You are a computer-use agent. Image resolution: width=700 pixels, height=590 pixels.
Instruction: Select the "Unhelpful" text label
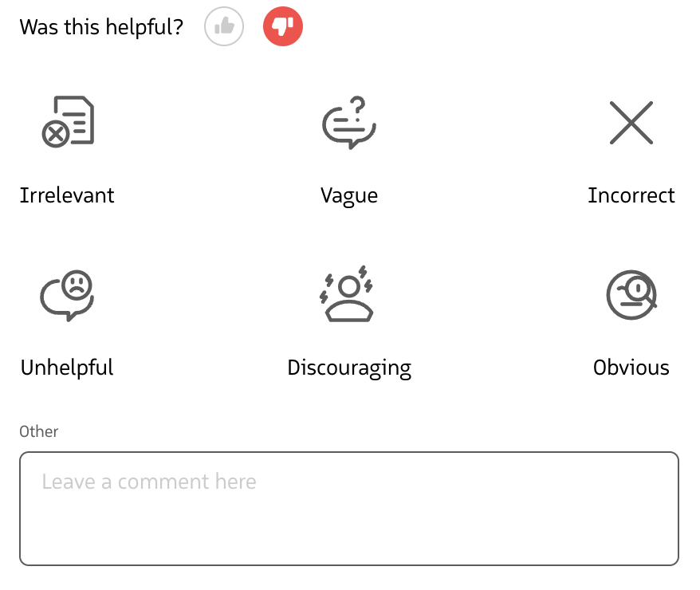(x=67, y=368)
